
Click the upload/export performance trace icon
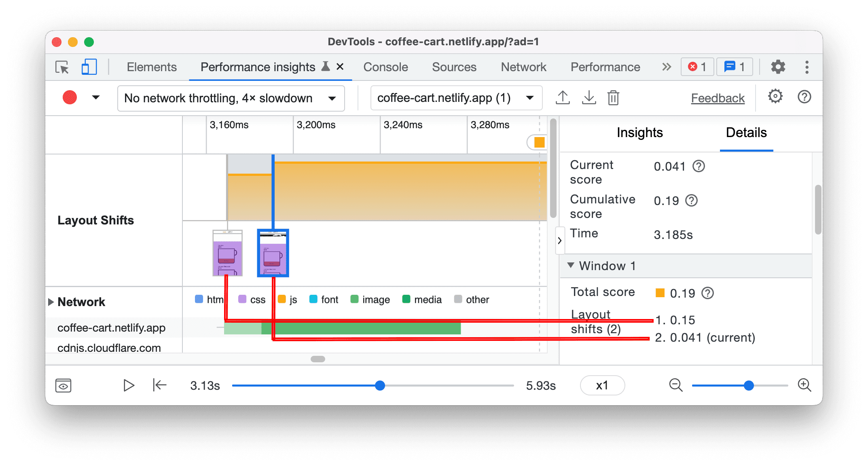[563, 97]
